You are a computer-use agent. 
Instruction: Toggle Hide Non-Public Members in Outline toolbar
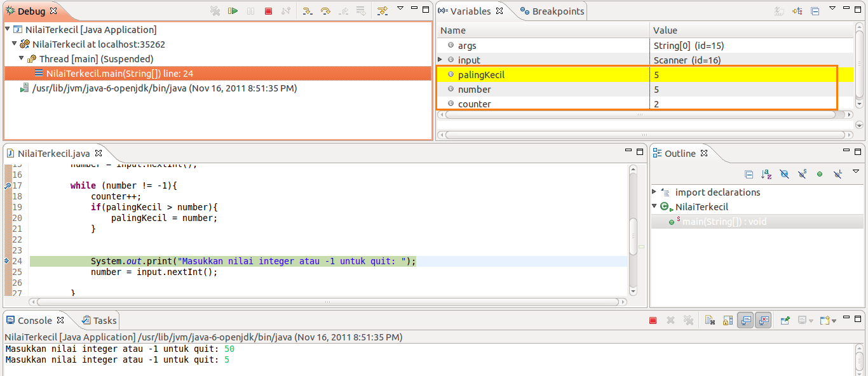point(820,174)
